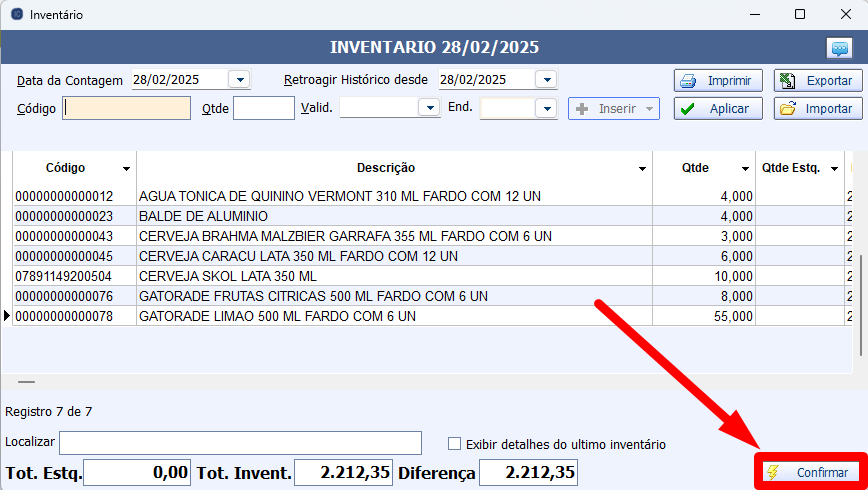Click the Aplicar green checkmark button

click(718, 109)
